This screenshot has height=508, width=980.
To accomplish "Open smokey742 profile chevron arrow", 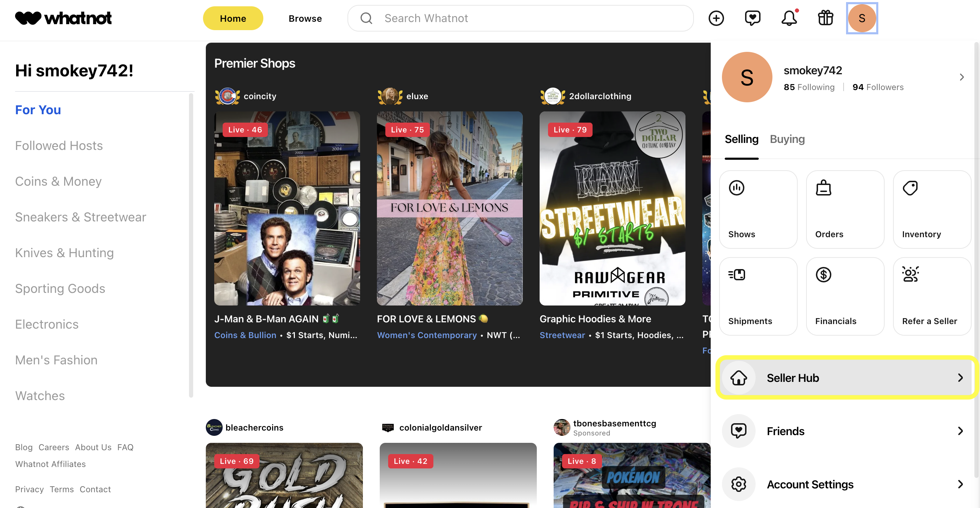I will tap(961, 77).
